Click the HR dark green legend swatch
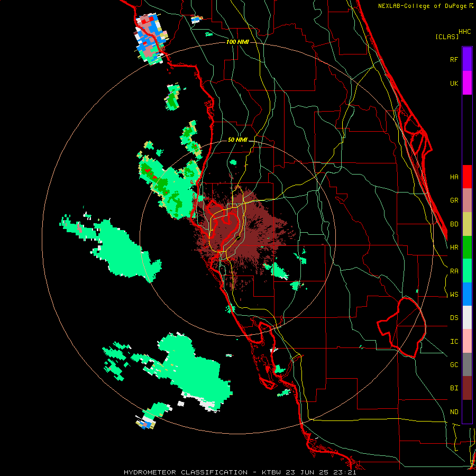This screenshot has height=476, width=476. coord(467,248)
